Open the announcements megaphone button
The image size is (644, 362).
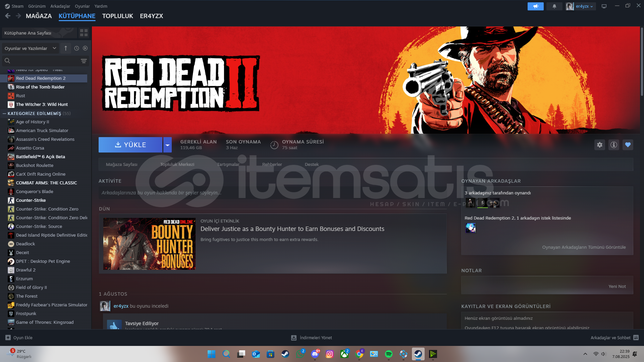[x=536, y=6]
